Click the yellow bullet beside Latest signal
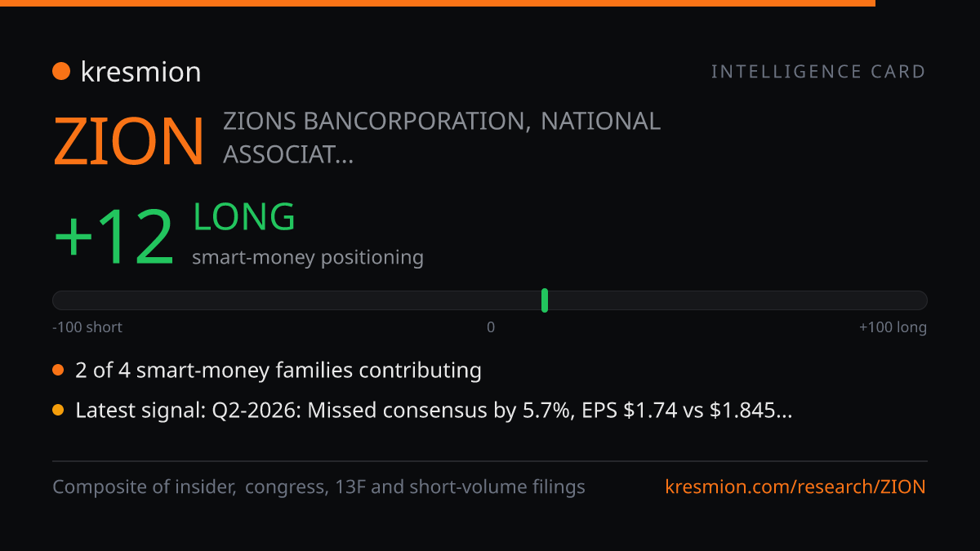Viewport: 980px width, 551px height. 58,411
